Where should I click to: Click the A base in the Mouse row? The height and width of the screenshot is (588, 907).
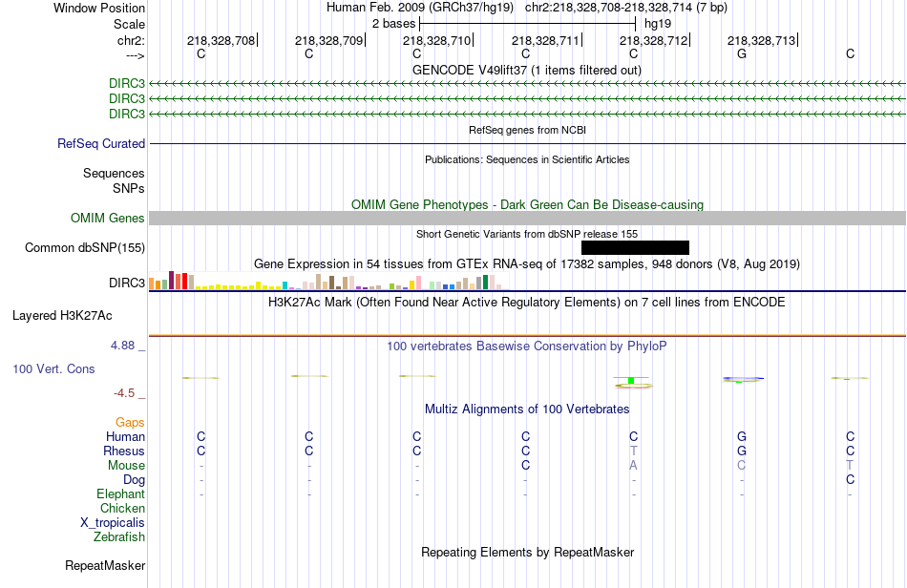click(x=633, y=466)
